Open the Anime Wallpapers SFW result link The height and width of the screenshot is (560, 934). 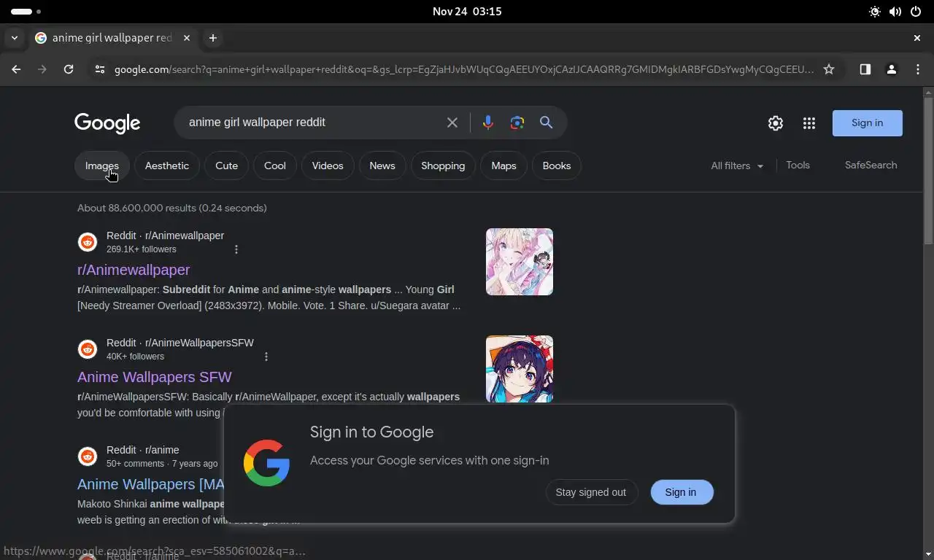(x=155, y=377)
